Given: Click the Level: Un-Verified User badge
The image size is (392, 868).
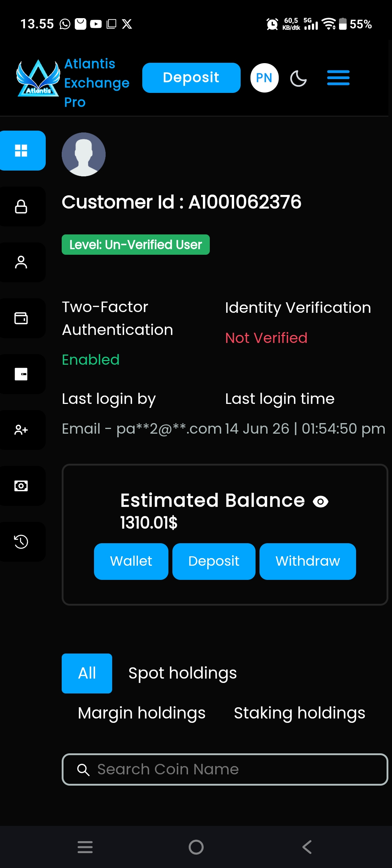Looking at the screenshot, I should [x=136, y=245].
